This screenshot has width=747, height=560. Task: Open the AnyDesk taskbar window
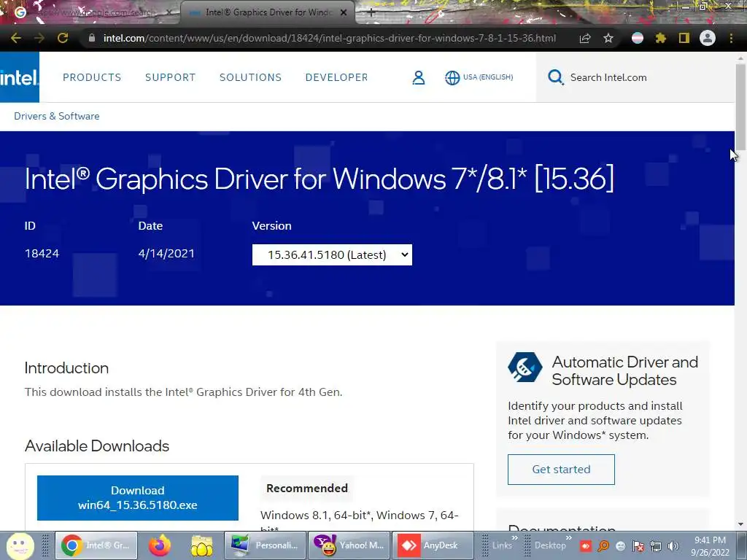[433, 545]
